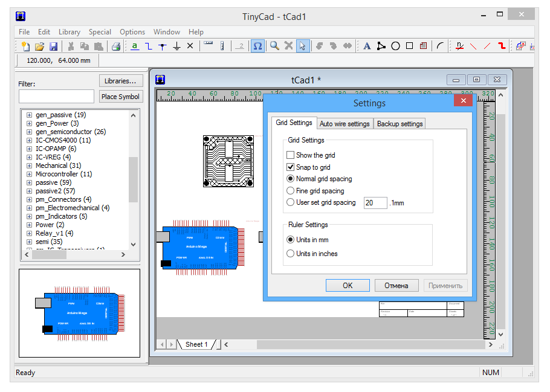
Task: Click the Print toolbar icon
Action: [116, 46]
